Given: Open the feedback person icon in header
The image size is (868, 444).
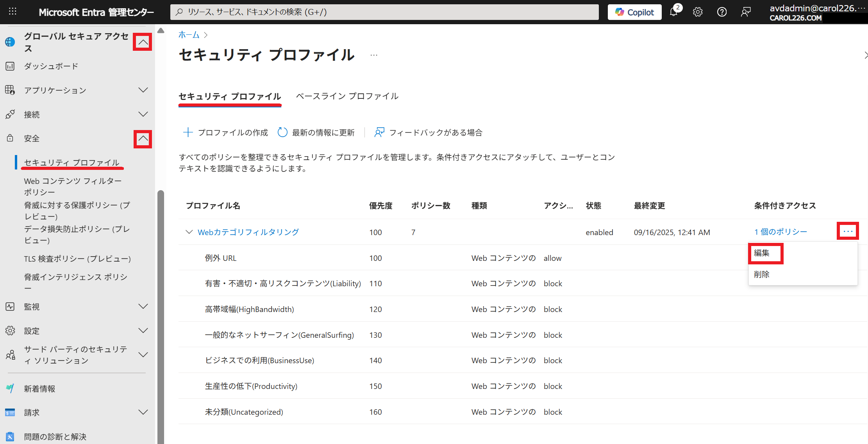Looking at the screenshot, I should (x=746, y=12).
